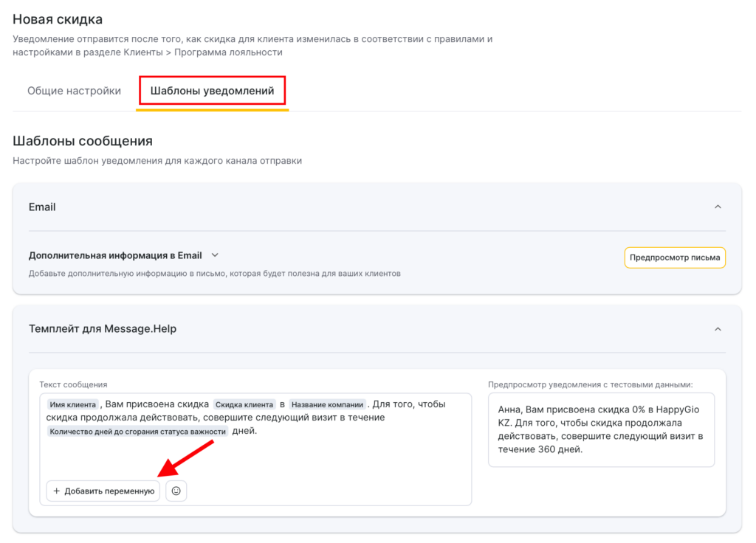Open the emoji picker smiley icon
This screenshot has width=756, height=543.
point(176,491)
